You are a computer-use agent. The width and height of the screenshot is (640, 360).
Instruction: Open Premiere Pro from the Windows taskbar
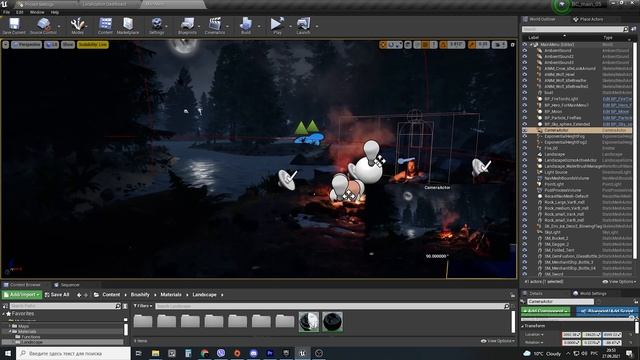270,353
